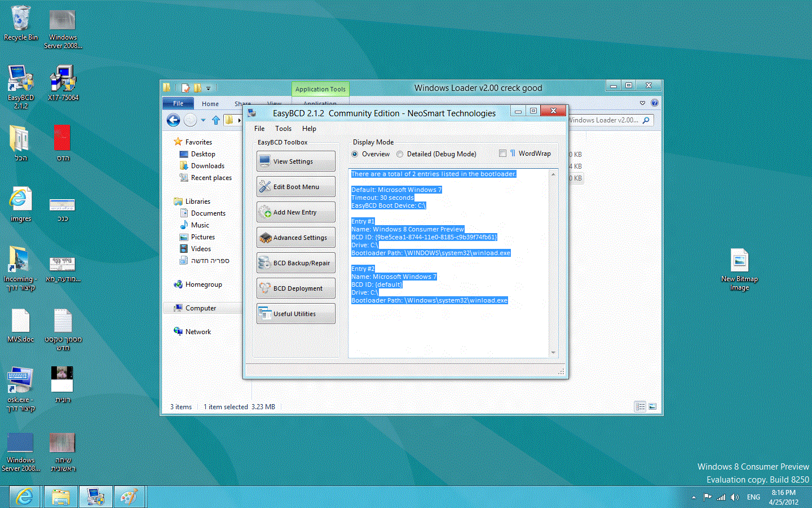812x508 pixels.
Task: Switch to the Home ribbon tab
Action: point(210,104)
